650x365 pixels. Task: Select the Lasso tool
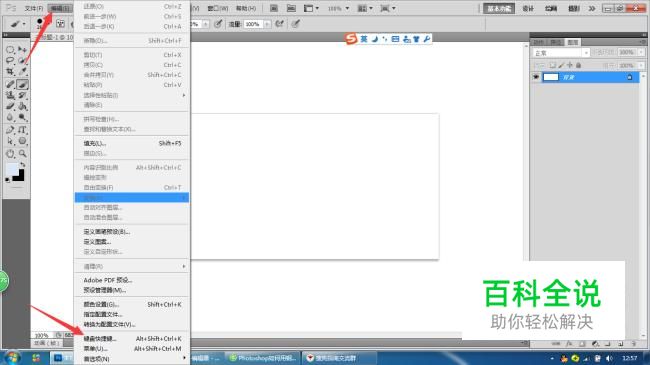click(x=10, y=61)
